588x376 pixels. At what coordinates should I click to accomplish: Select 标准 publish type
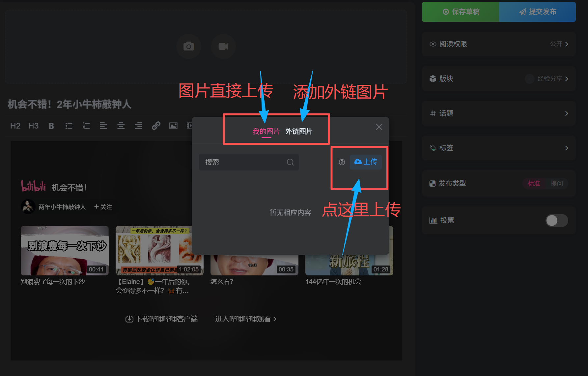click(x=534, y=183)
